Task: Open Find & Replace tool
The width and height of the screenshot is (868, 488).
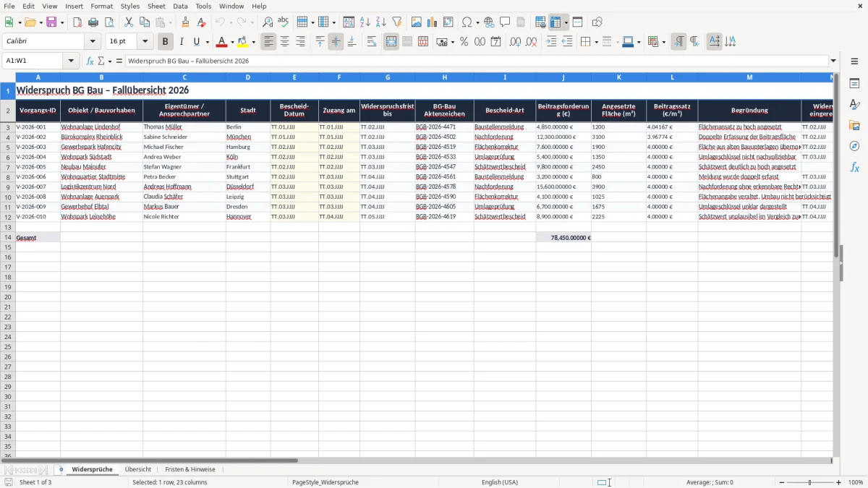Action: pos(268,22)
